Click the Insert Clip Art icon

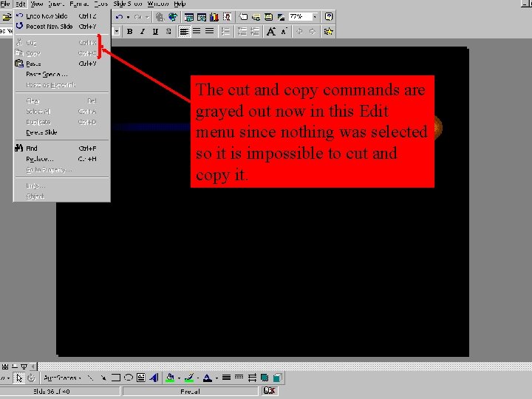tap(227, 16)
